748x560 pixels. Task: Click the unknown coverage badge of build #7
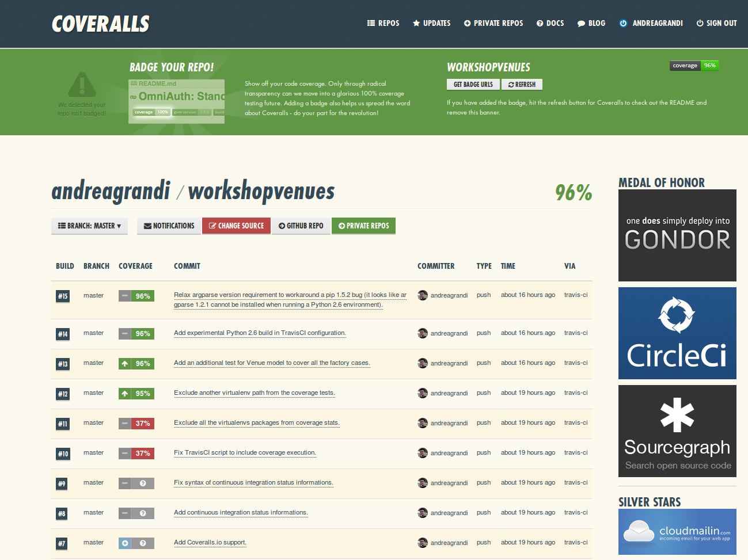coord(136,543)
